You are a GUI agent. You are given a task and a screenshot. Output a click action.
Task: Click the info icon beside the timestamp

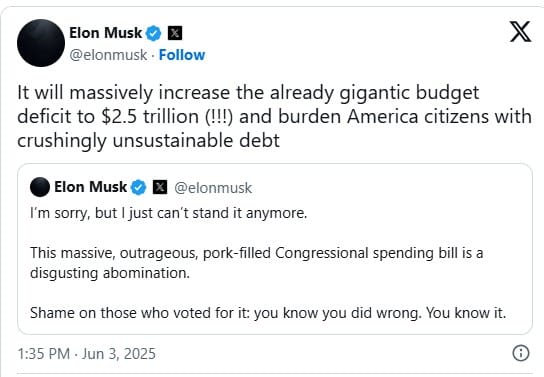pyautogui.click(x=521, y=353)
